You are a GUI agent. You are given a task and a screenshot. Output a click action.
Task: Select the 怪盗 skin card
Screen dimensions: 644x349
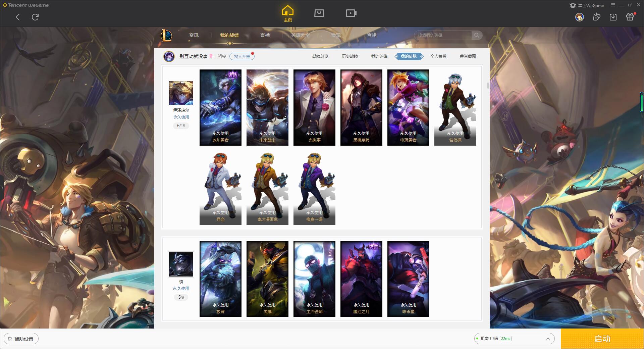point(220,187)
